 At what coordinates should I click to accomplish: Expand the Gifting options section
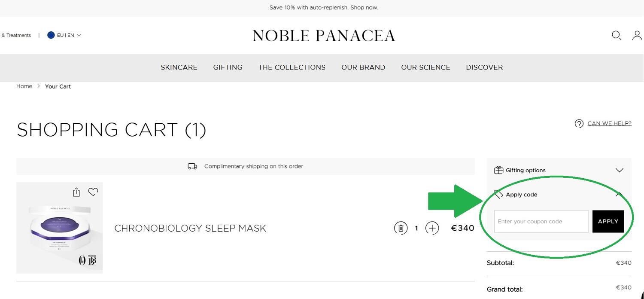click(620, 170)
